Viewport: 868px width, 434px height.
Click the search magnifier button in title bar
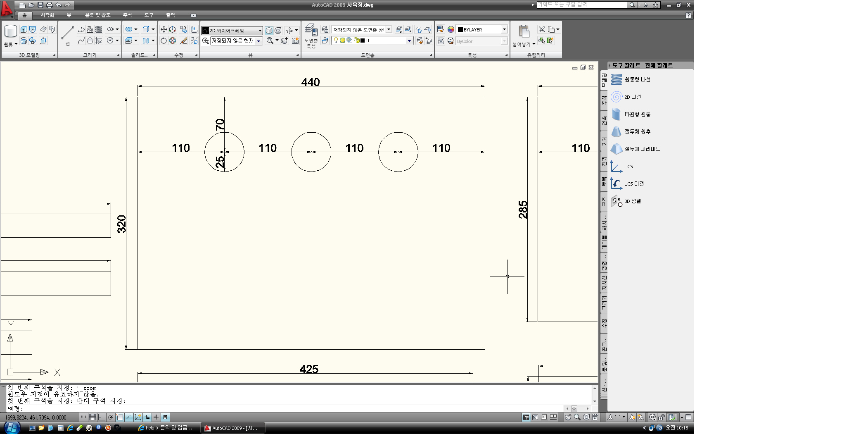point(632,5)
